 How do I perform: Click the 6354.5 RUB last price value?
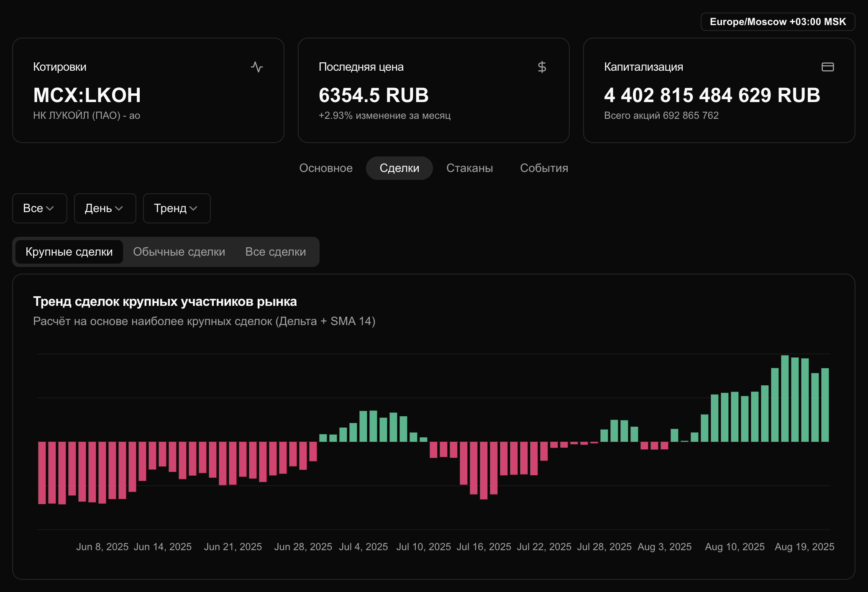[x=374, y=95]
